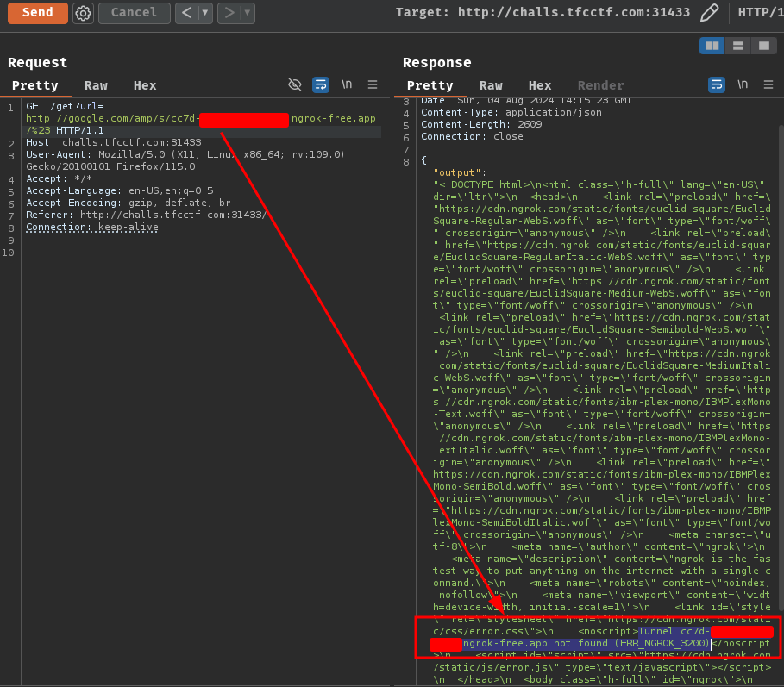Click ERR_NGROK_3200 text in response
This screenshot has height=687, width=784.
[x=662, y=644]
